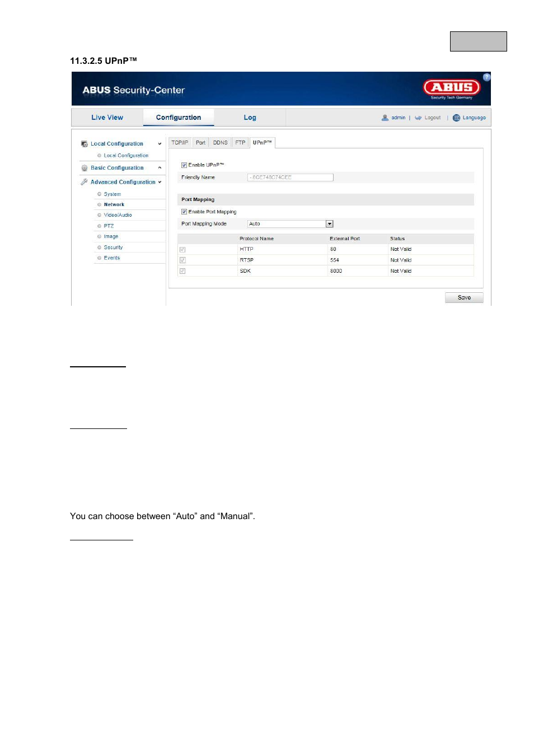Click the Basic Configuration gear icon
The width and height of the screenshot is (534, 756).
pos(85,168)
